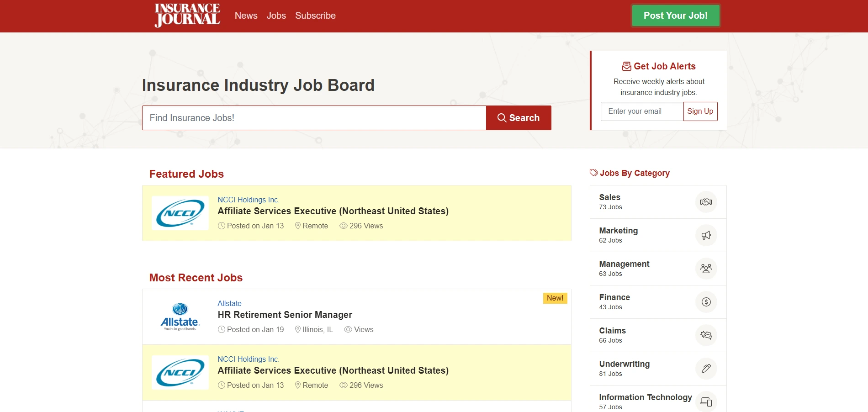Image resolution: width=868 pixels, height=412 pixels.
Task: Click the New! badge on the Allstate job
Action: (555, 298)
